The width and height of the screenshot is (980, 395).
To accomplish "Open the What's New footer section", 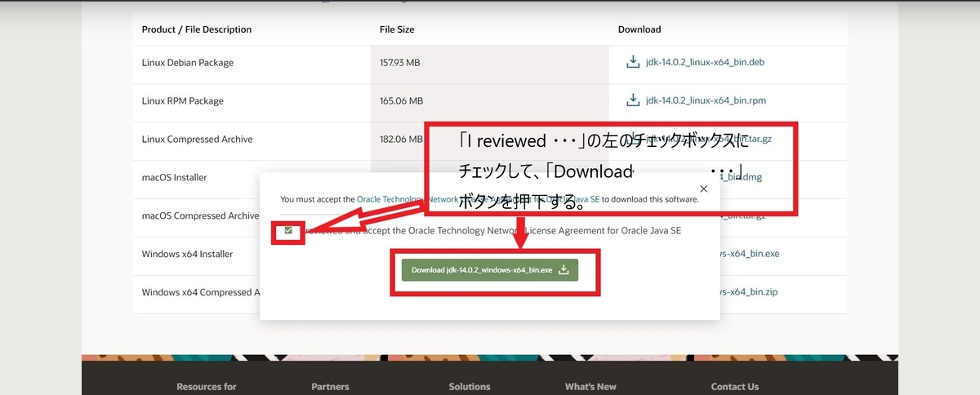I will pyautogui.click(x=590, y=387).
